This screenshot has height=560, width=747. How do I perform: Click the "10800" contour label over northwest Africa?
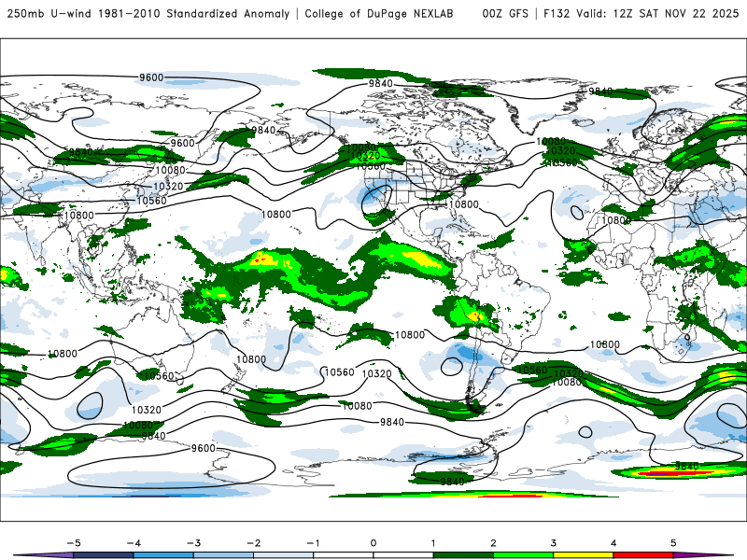[x=616, y=220]
